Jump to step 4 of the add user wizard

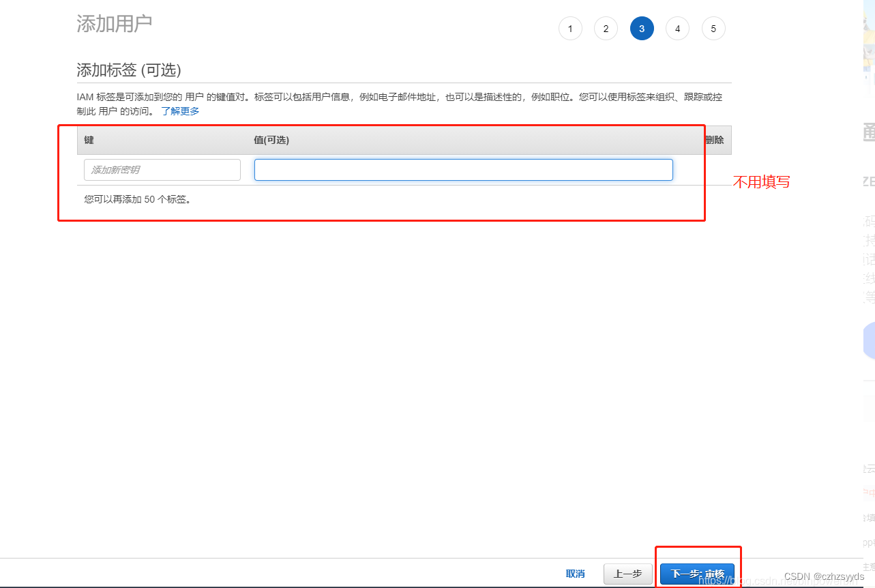(677, 28)
